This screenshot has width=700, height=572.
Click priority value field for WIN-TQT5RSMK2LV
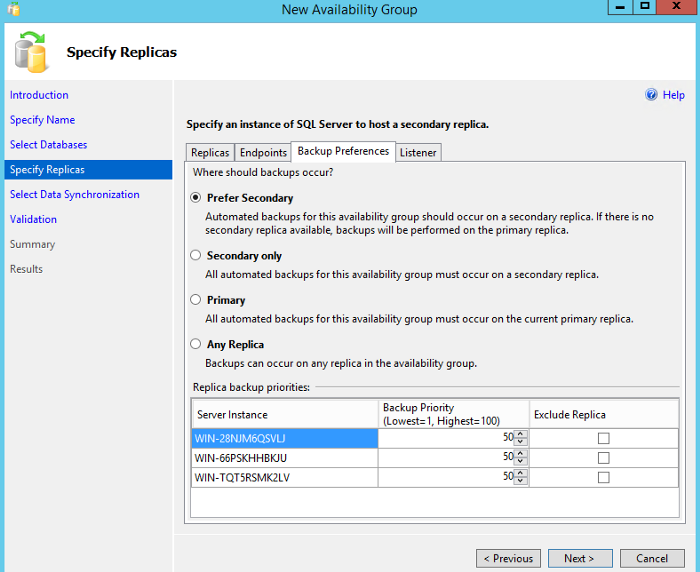point(446,477)
